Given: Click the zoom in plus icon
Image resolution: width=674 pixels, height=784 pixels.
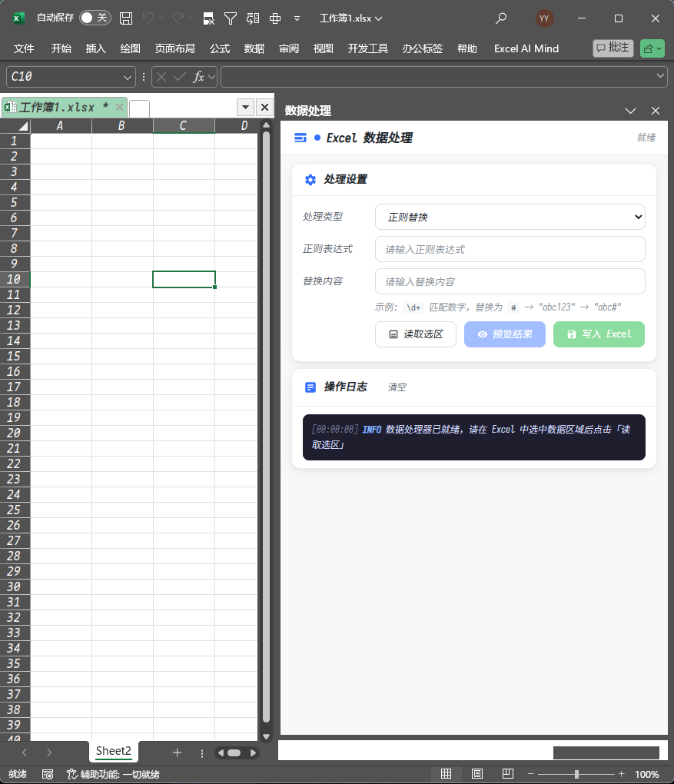Looking at the screenshot, I should coord(622,774).
